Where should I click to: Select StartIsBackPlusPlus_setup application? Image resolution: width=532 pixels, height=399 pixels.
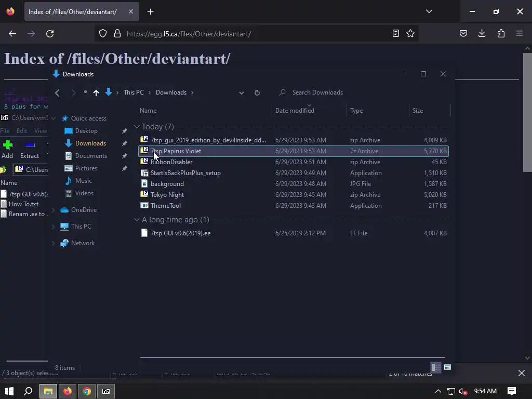pos(294,172)
